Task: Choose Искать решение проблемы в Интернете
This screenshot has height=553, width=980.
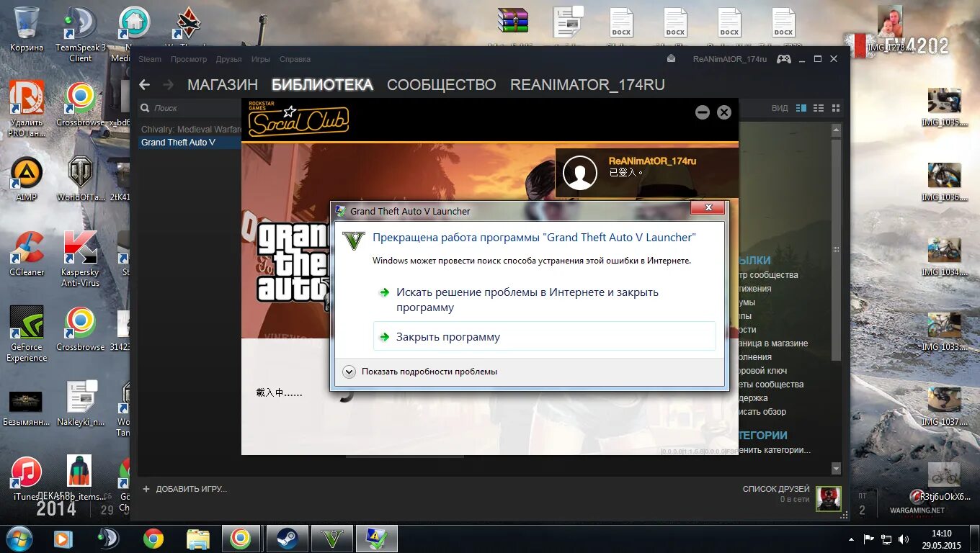Action: click(544, 300)
